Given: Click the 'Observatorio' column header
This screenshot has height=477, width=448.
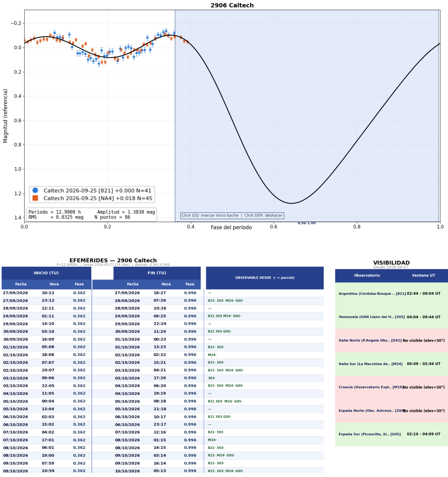Looking at the screenshot, I should (367, 275).
